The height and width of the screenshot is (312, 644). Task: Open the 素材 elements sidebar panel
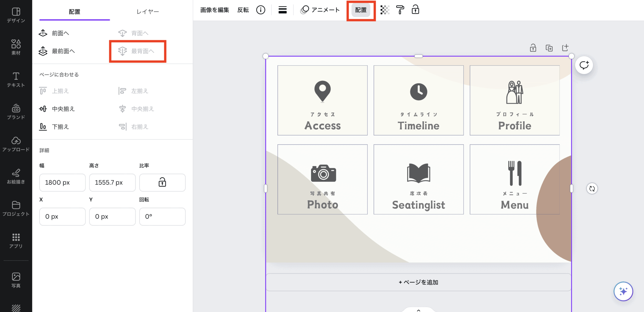click(x=16, y=47)
